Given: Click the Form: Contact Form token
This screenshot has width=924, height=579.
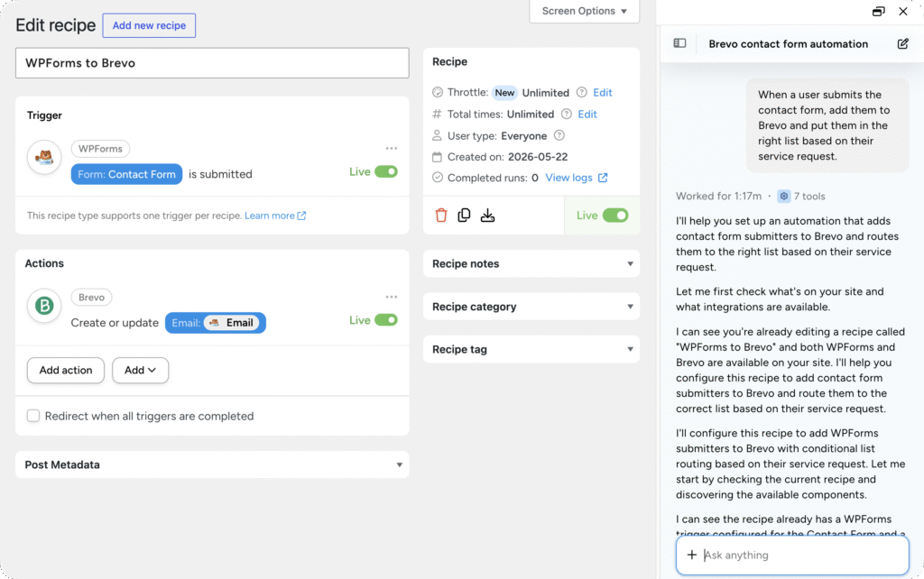Looking at the screenshot, I should tap(126, 174).
